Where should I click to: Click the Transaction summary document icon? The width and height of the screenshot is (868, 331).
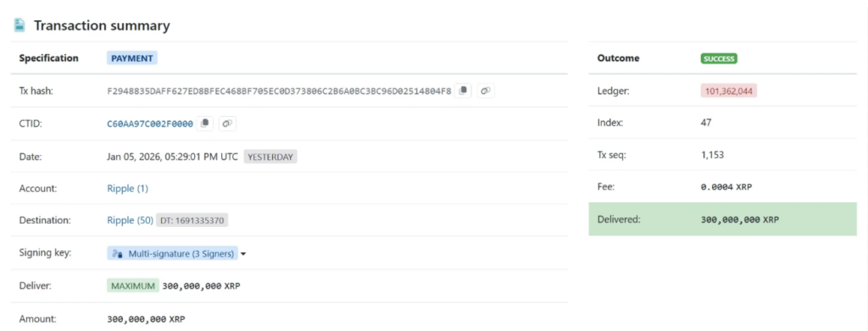[20, 25]
